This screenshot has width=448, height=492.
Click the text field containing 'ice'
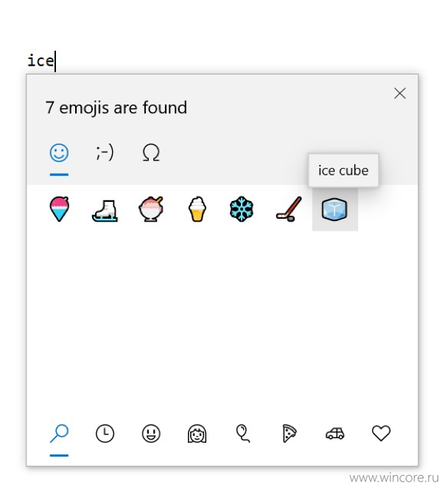41,60
